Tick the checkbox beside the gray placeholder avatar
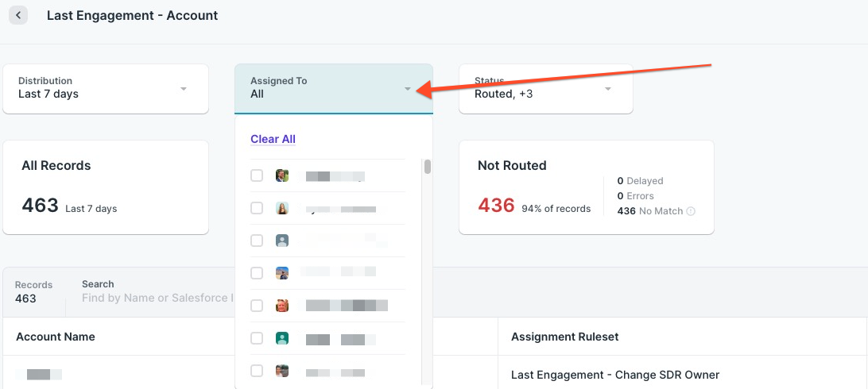This screenshot has height=389, width=868. (257, 241)
